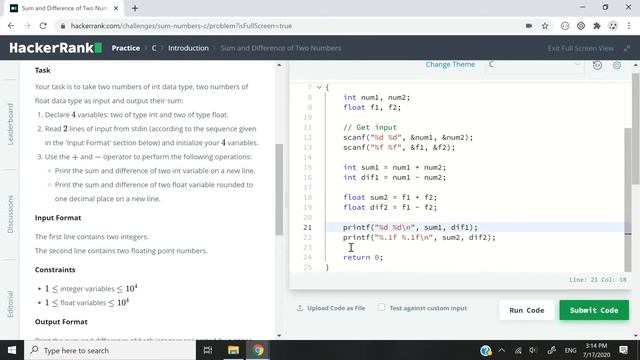The height and width of the screenshot is (360, 640).
Task: Click the ENG language indicator
Action: tap(570, 350)
